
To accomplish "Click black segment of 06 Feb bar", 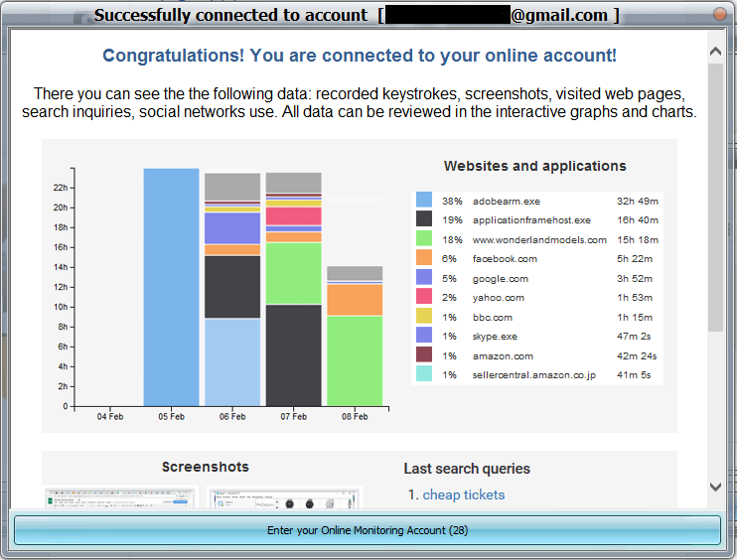I will pyautogui.click(x=232, y=287).
